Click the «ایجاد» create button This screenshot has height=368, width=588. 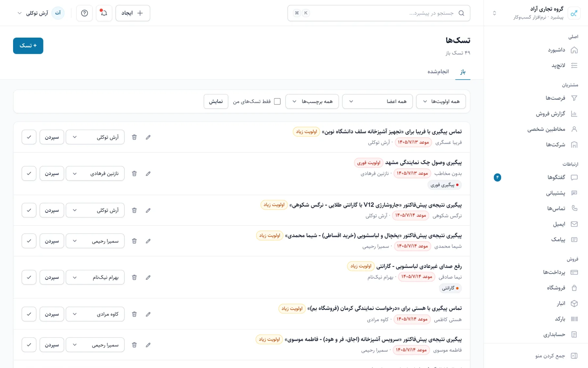point(133,13)
